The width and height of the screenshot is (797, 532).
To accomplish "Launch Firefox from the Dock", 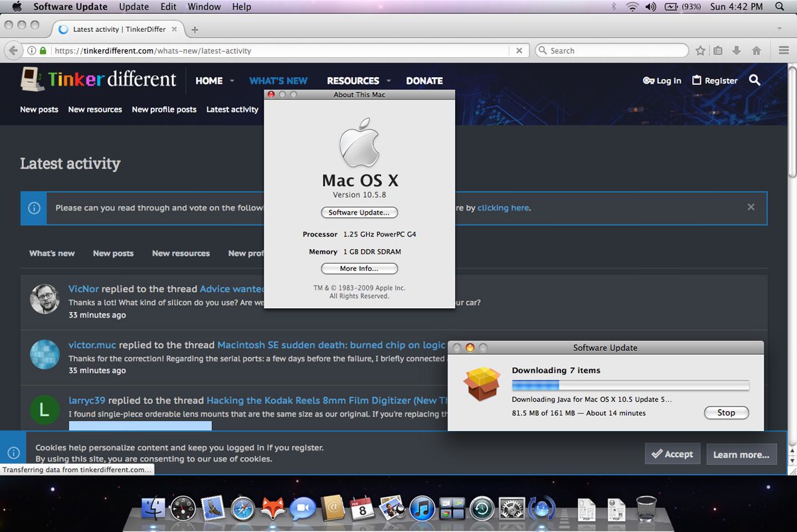I will click(273, 508).
